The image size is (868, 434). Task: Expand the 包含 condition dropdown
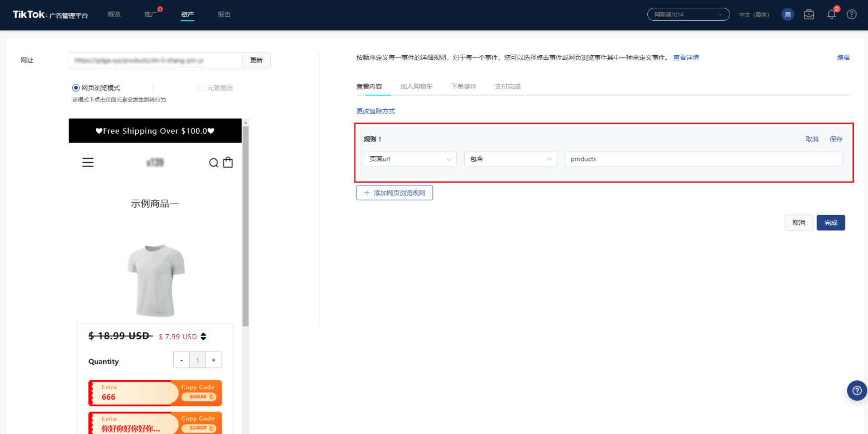pyautogui.click(x=510, y=159)
